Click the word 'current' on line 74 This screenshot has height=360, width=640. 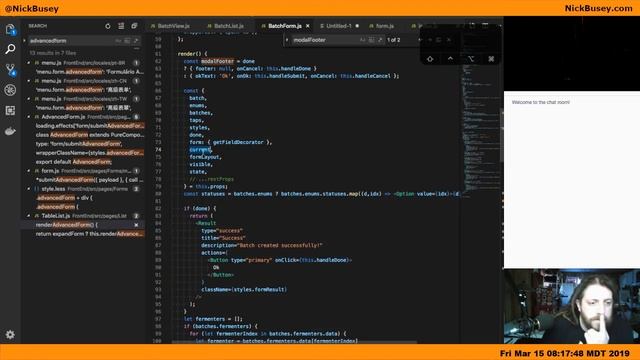coord(200,150)
